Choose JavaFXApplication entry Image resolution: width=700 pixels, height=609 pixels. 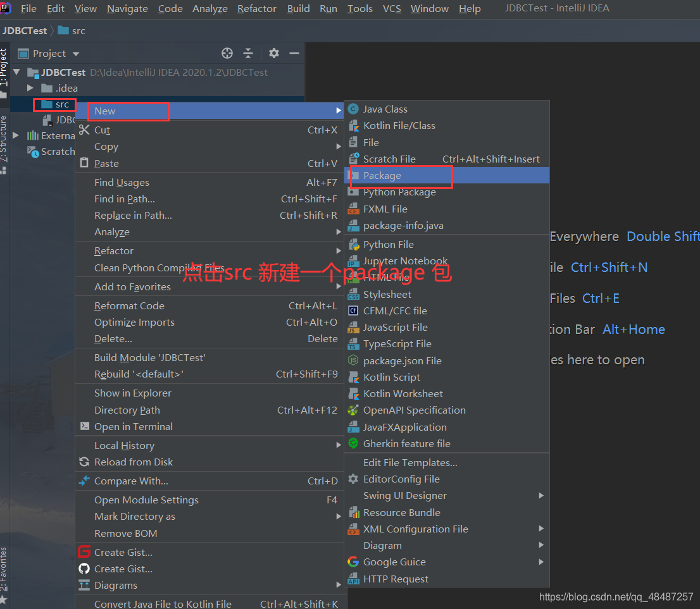point(447,427)
